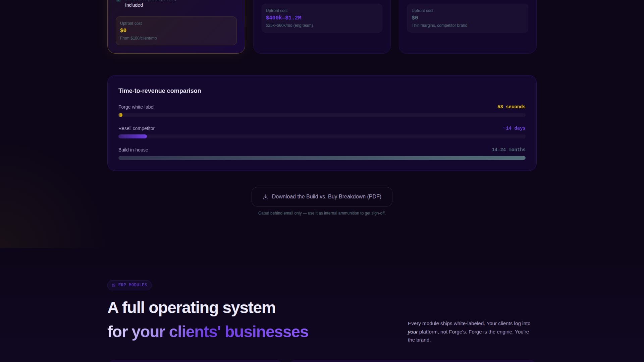Click the ERP MODULES badge

[129, 285]
